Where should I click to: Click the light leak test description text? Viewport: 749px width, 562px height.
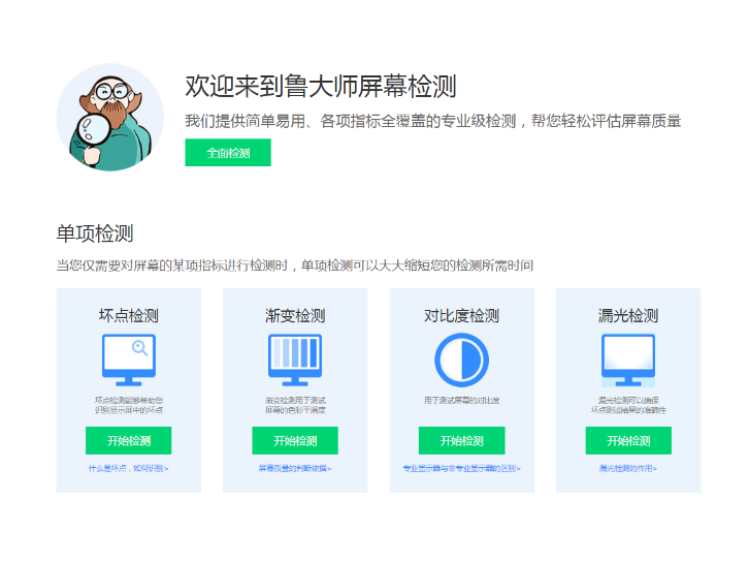(x=629, y=405)
